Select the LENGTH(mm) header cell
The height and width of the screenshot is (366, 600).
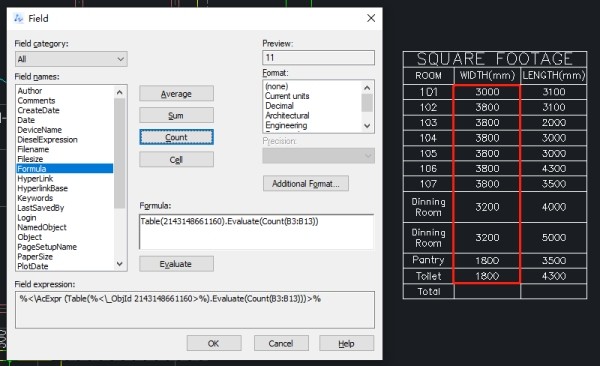tap(554, 75)
